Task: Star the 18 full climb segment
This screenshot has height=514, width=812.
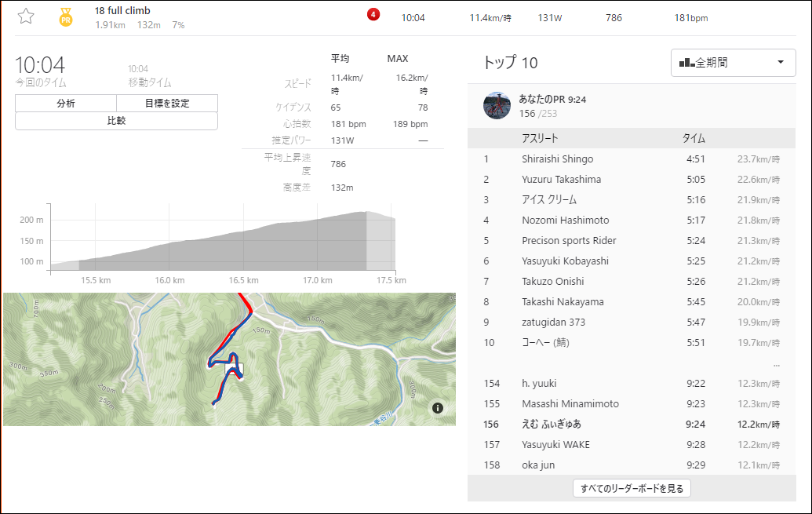Action: (26, 16)
